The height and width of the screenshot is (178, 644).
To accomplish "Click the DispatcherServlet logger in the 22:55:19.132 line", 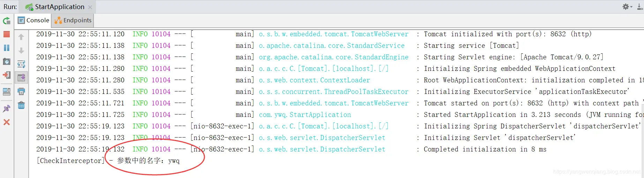I will [322, 149].
